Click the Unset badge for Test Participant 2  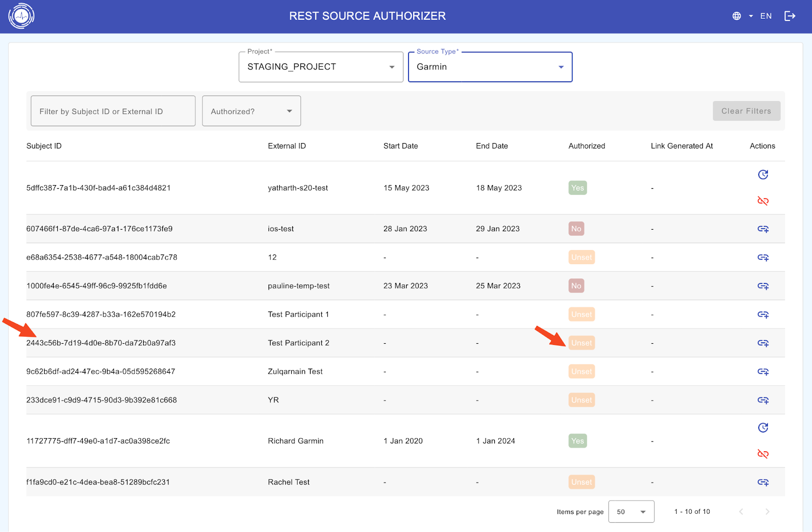point(582,343)
